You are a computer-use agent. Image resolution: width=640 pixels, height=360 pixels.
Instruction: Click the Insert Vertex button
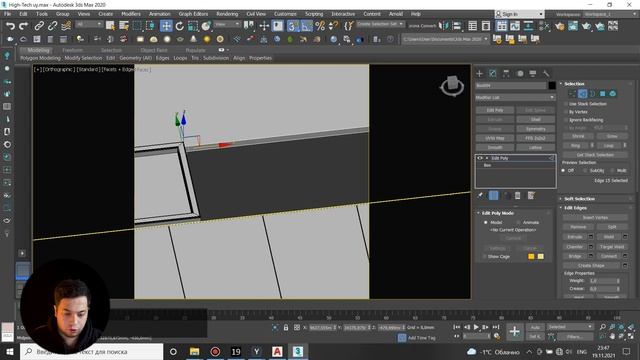click(x=595, y=218)
